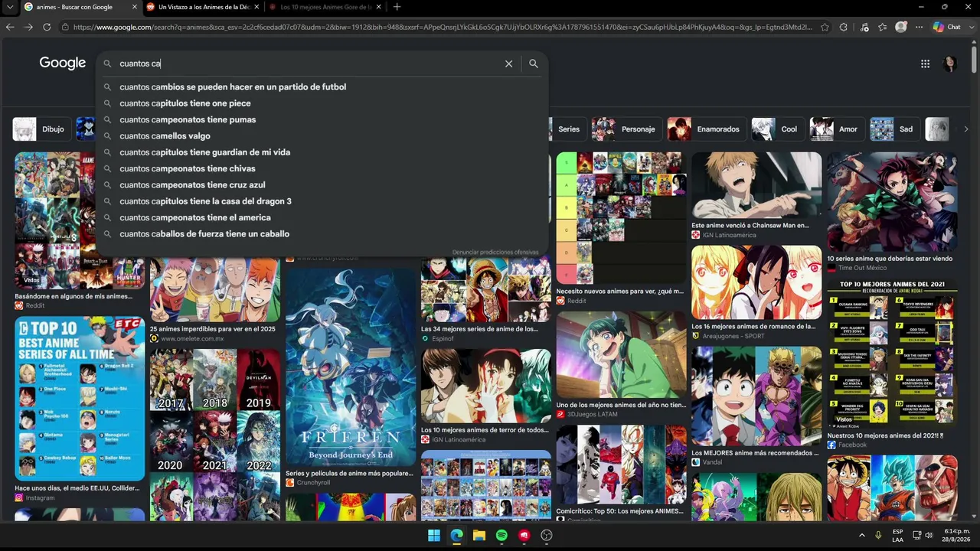Image resolution: width=980 pixels, height=551 pixels.
Task: Open Windows Start menu
Action: click(434, 535)
